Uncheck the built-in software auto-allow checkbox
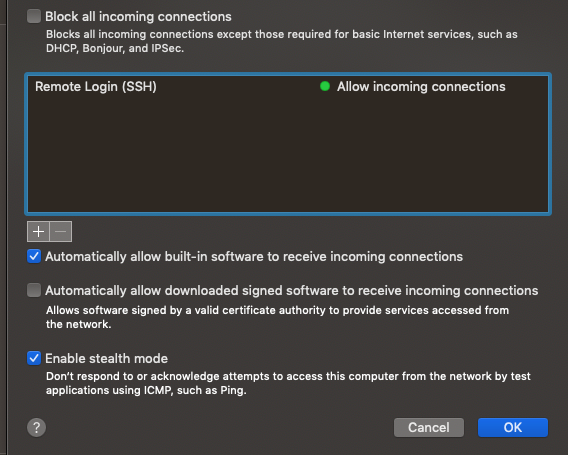Image resolution: width=568 pixels, height=455 pixels. [x=34, y=256]
